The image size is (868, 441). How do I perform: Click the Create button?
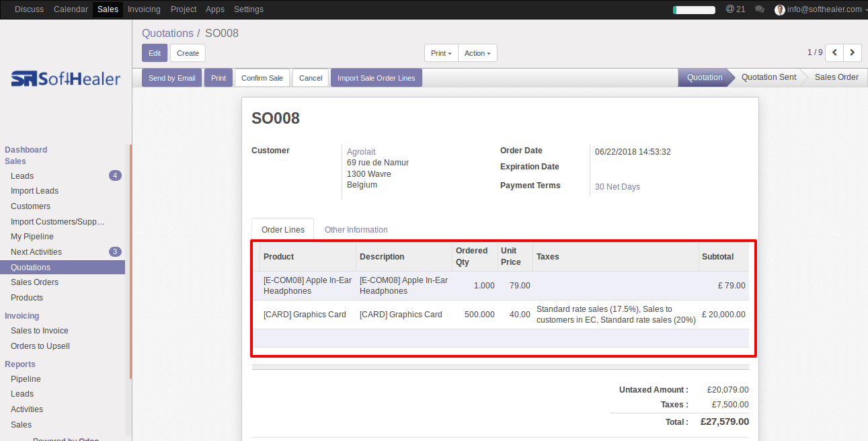[188, 53]
